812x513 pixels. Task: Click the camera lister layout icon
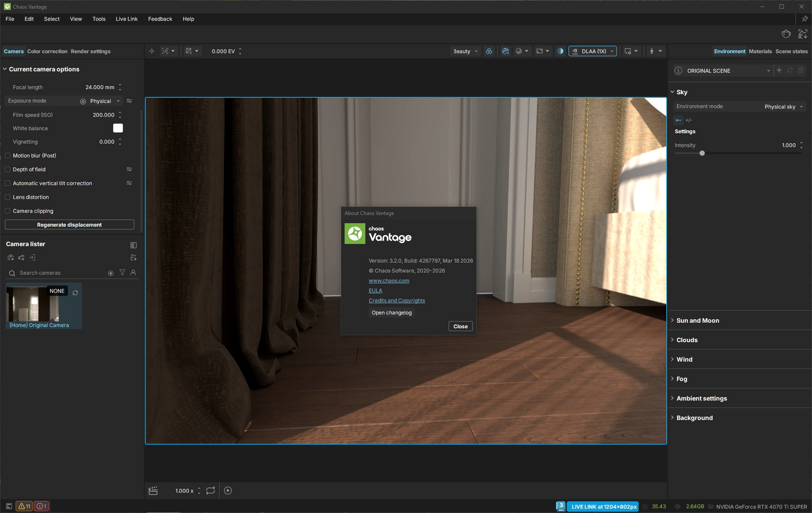coord(134,245)
